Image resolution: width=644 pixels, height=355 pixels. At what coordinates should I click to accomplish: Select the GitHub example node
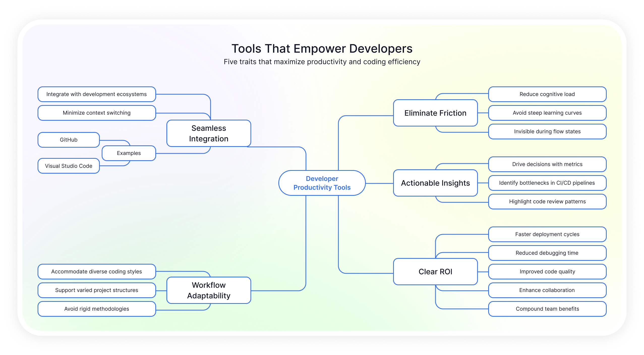pos(68,140)
